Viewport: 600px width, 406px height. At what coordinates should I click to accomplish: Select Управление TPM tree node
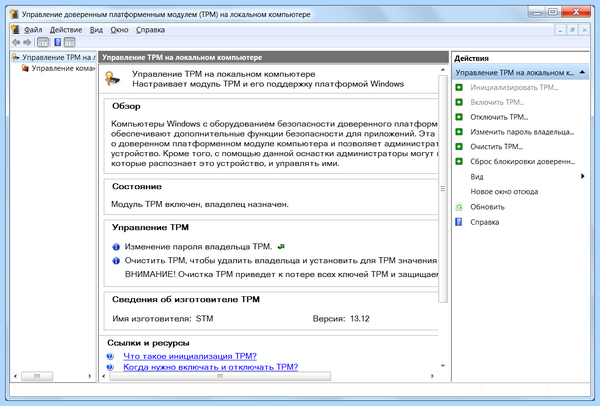58,57
